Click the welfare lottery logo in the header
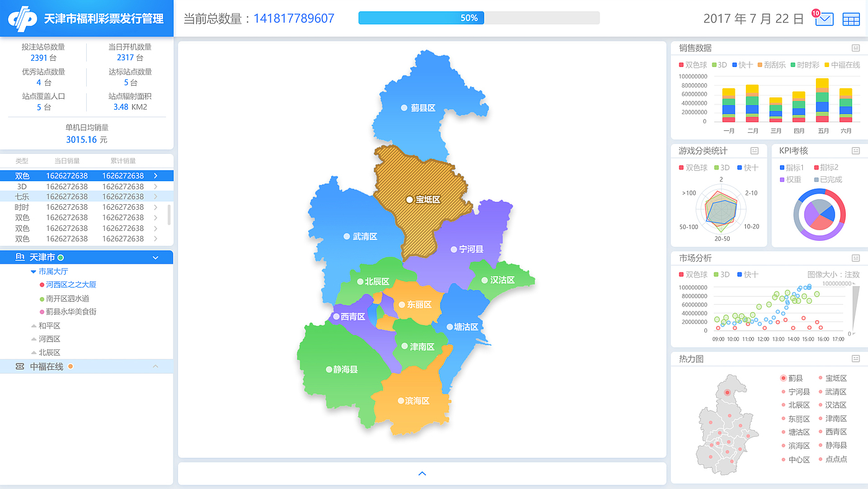The image size is (868, 489). click(23, 19)
